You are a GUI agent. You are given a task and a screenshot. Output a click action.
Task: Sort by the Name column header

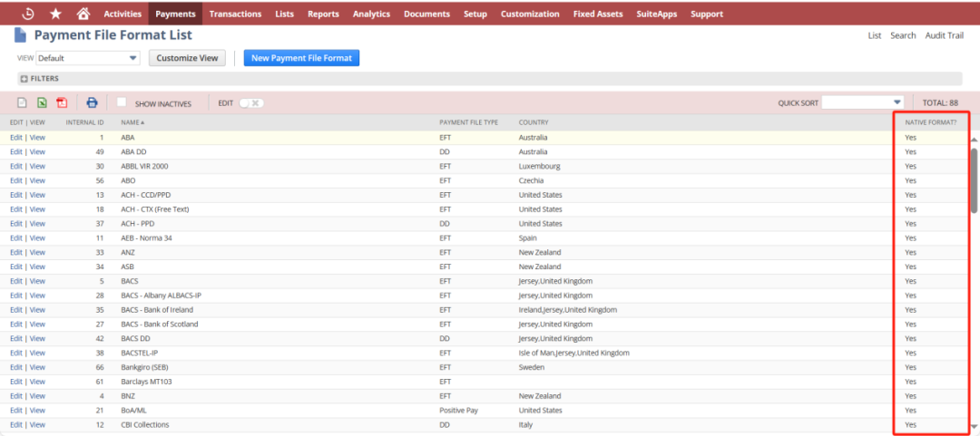[x=132, y=122]
